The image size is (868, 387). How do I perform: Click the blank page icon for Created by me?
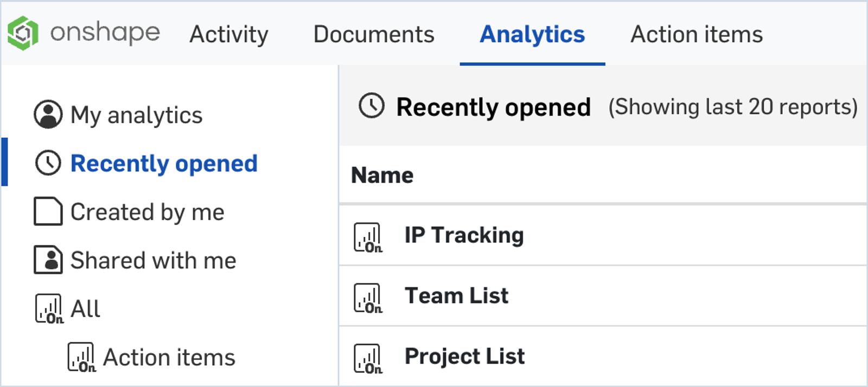click(x=48, y=211)
